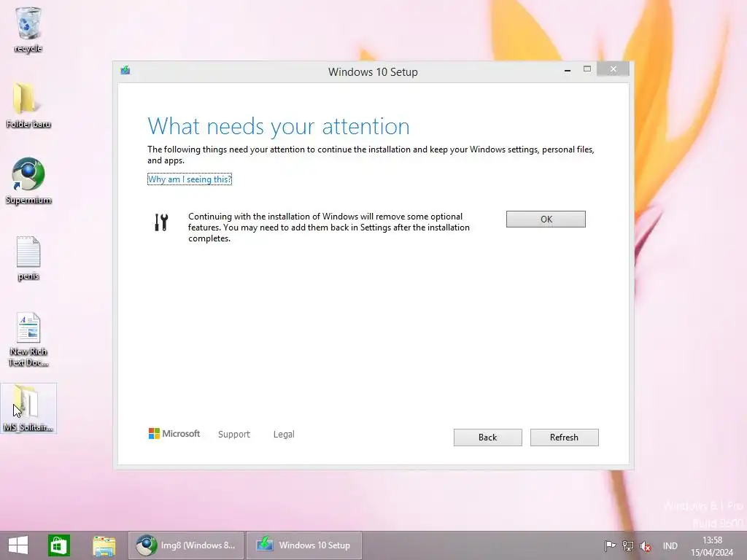Viewport: 747px width, 560px height.
Task: Launch the Windows Store from taskbar
Action: click(59, 545)
